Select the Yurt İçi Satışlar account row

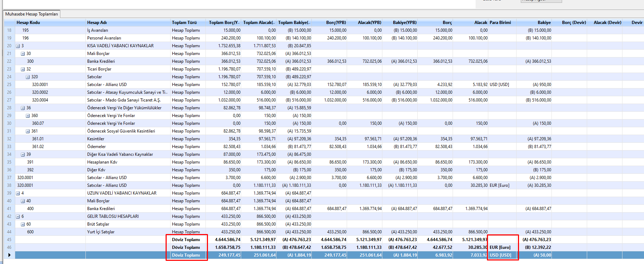tap(101, 232)
